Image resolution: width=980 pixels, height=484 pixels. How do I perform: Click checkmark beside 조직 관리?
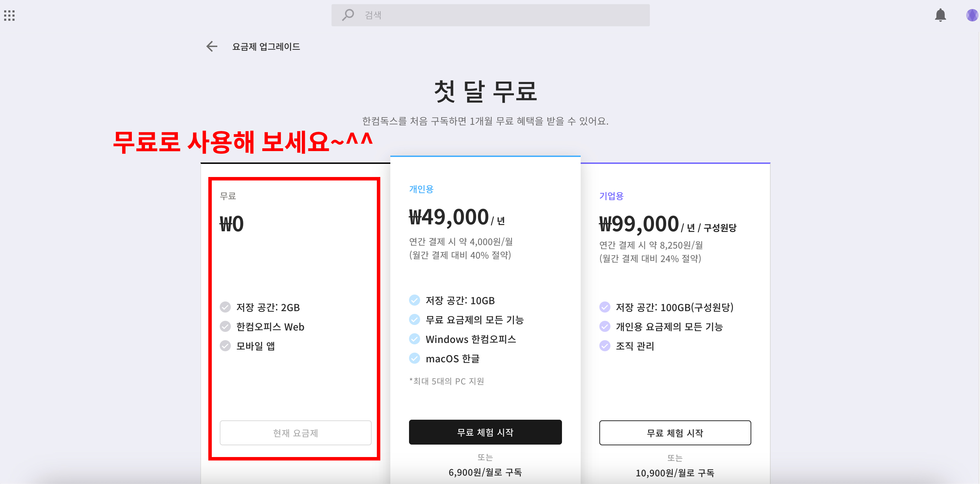point(605,346)
